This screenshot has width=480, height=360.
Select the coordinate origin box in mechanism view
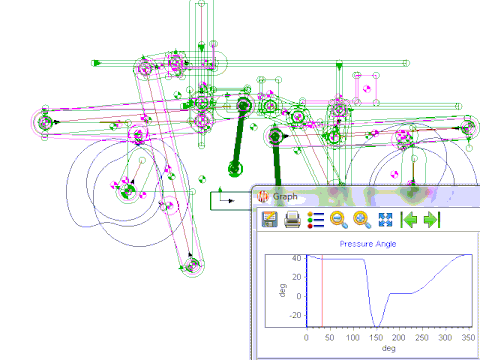tap(231, 201)
